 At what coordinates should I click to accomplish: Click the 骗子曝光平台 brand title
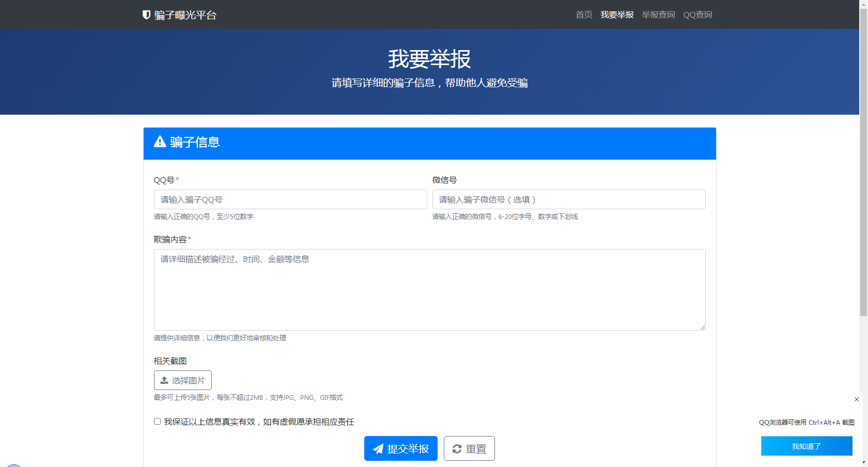coord(185,15)
